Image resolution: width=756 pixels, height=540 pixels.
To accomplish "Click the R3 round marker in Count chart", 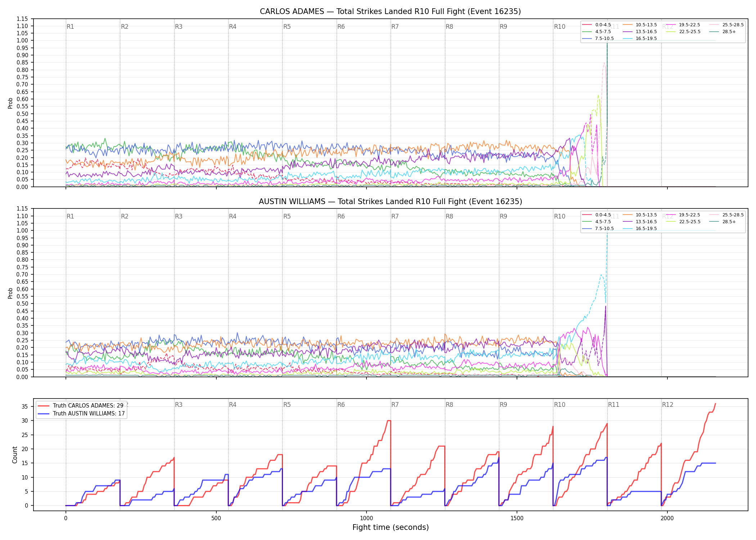I will pos(179,405).
